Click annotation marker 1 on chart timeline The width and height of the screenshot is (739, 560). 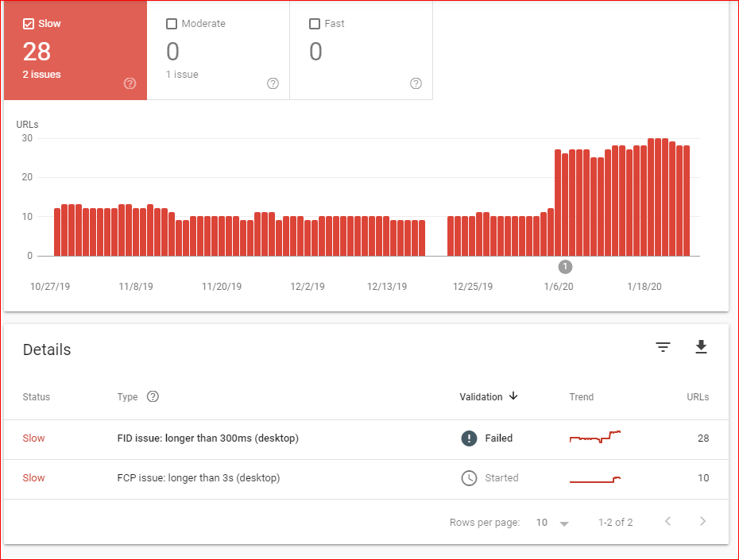point(565,267)
